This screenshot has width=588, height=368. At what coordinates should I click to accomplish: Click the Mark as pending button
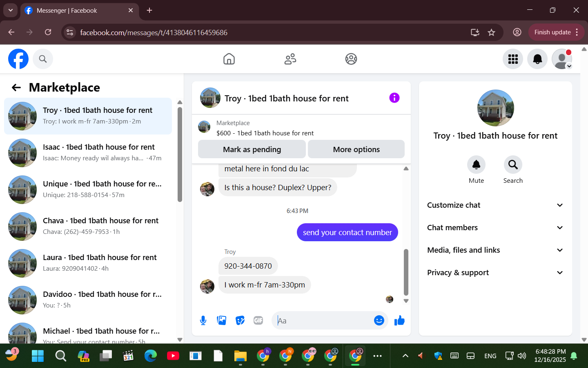(252, 149)
